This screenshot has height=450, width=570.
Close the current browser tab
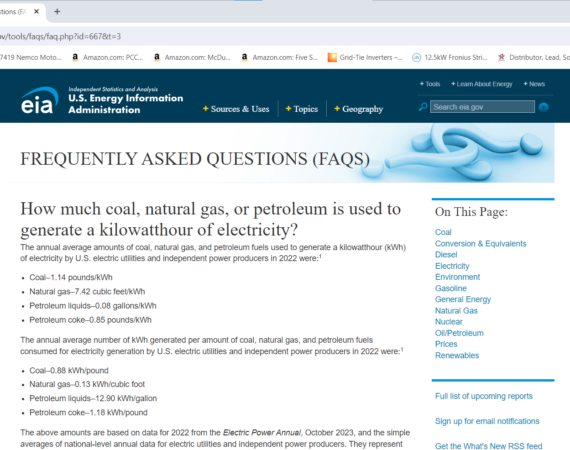click(x=36, y=12)
